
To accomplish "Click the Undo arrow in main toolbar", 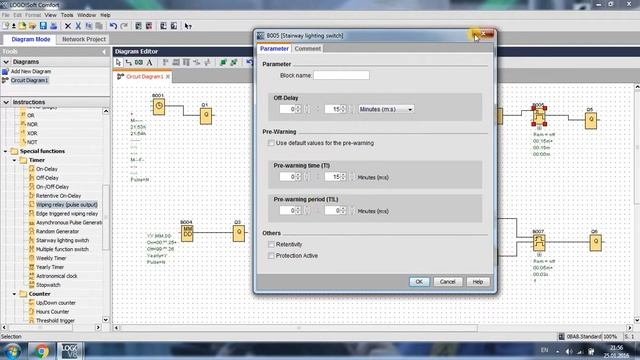I will point(113,26).
